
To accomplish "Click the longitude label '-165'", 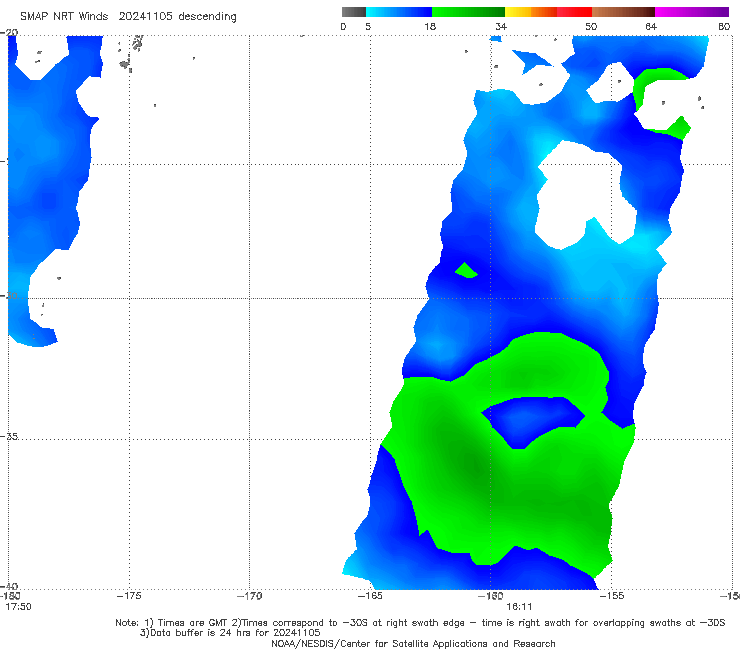I will (370, 596).
